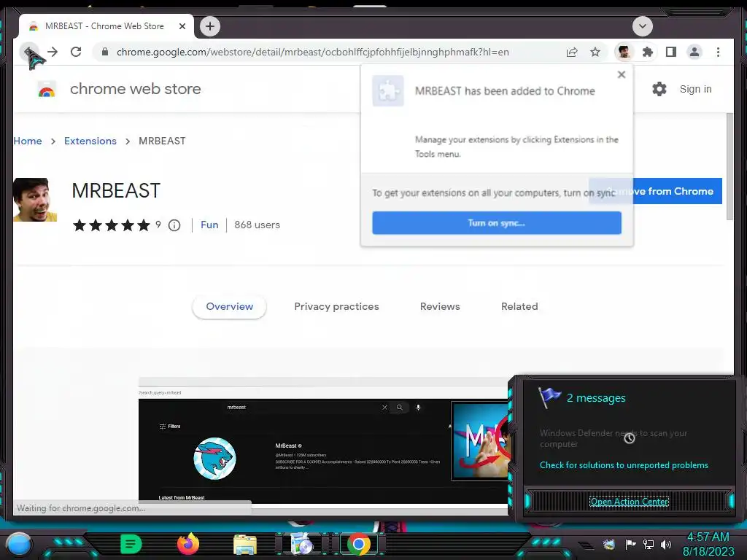747x560 pixels.
Task: Open the Windows Start orb
Action: (x=18, y=544)
